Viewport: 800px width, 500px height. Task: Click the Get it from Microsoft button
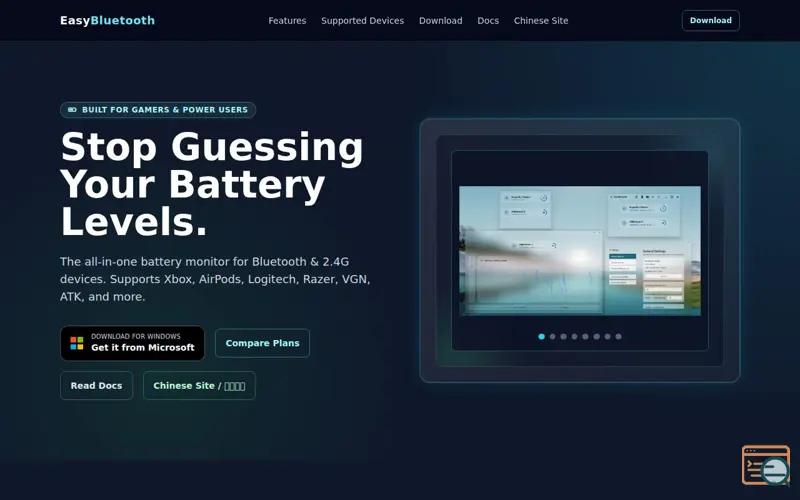[x=132, y=343]
